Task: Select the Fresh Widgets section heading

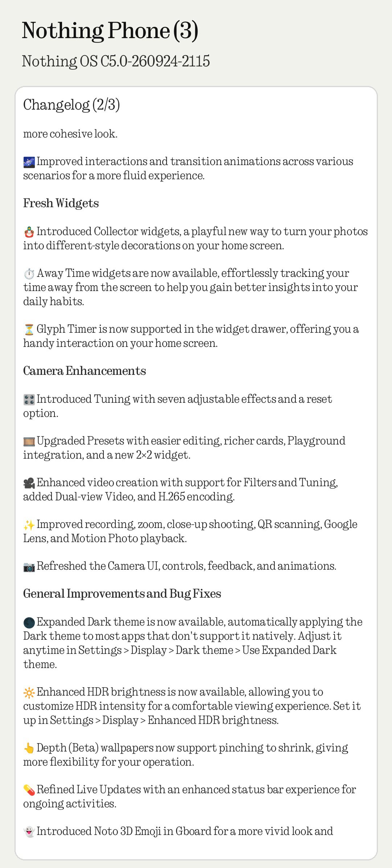Action: click(x=61, y=203)
